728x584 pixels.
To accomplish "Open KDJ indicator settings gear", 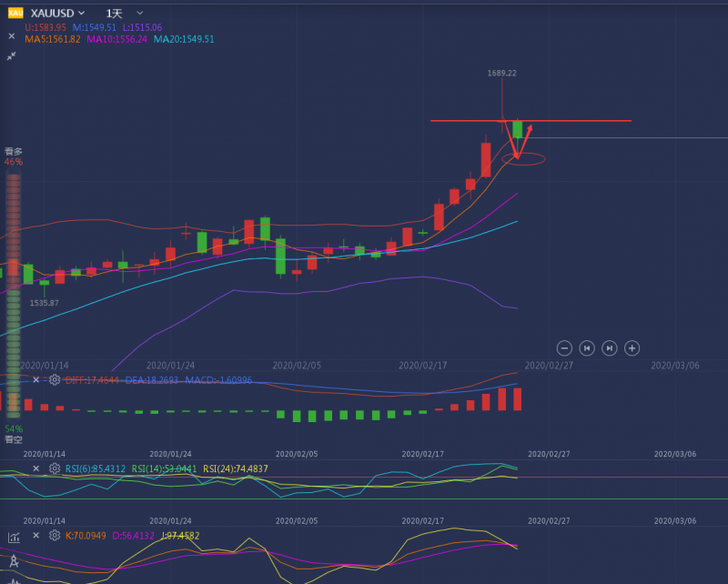I will (x=55, y=535).
